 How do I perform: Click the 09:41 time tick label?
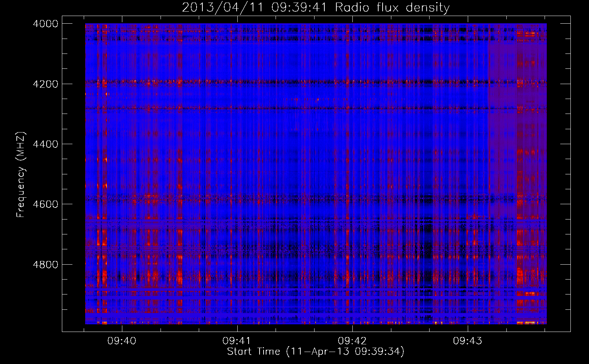point(237,341)
